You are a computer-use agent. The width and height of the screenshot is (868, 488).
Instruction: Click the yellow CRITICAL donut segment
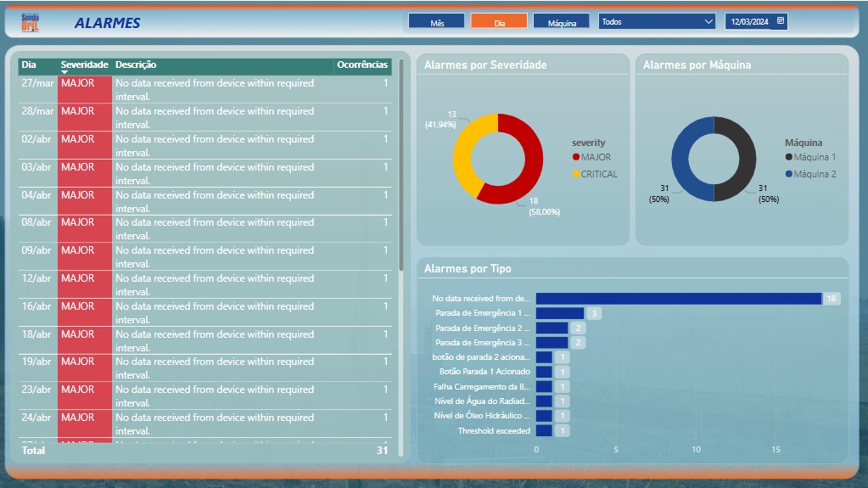466,149
